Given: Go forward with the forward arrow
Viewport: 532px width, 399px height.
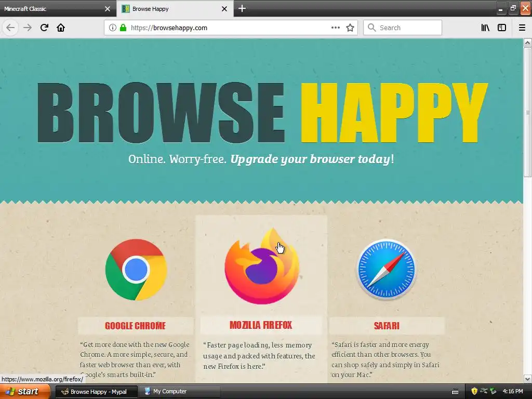Looking at the screenshot, I should (28, 28).
